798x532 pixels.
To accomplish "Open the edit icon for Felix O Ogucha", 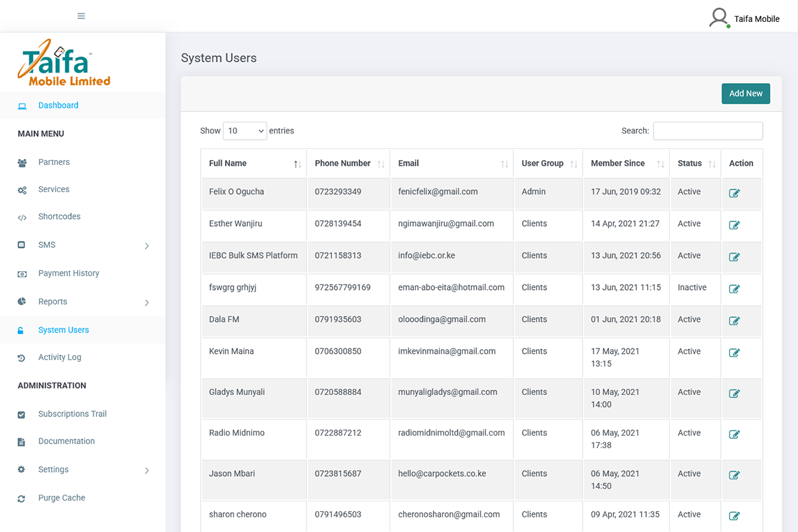I will coord(733,193).
